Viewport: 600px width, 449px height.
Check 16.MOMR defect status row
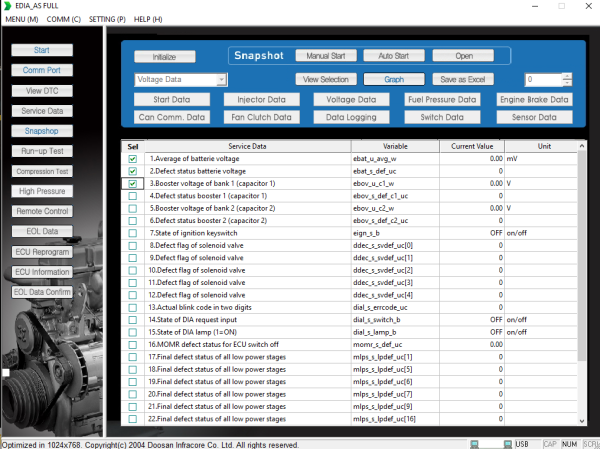(x=132, y=345)
